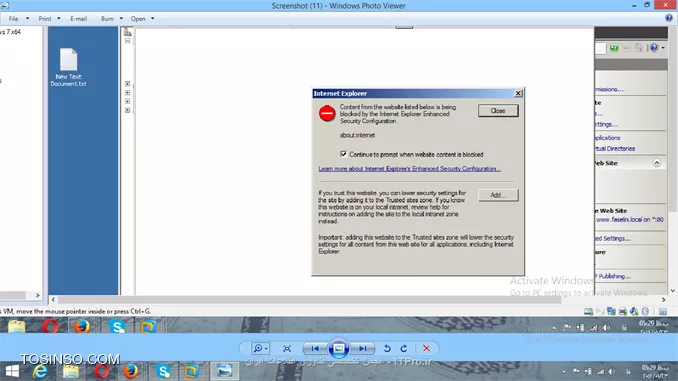Open the Burn menu

112,19
